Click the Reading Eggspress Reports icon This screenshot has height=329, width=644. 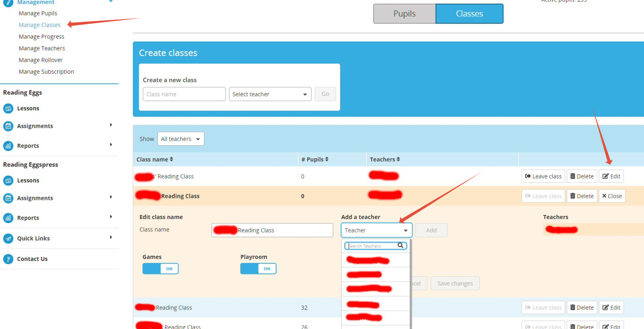pos(8,218)
